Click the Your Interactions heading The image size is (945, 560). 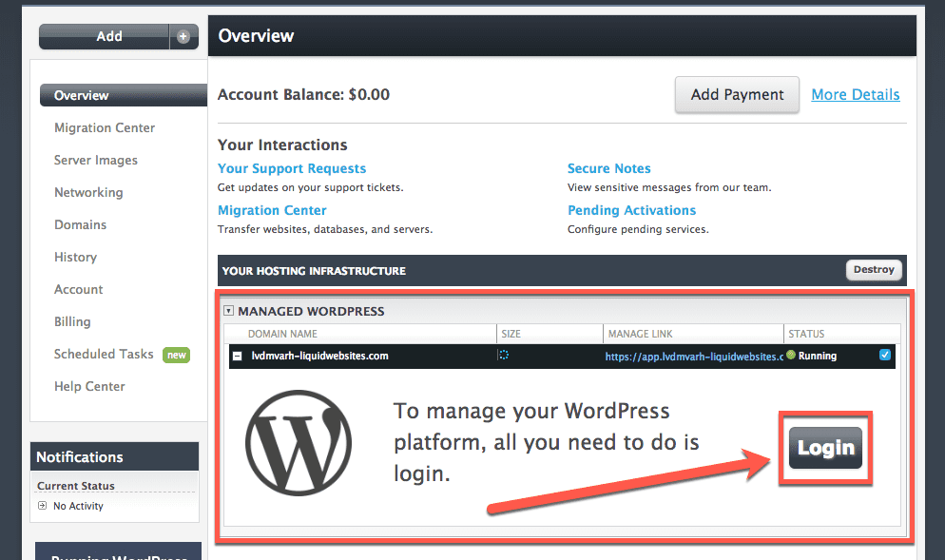point(282,145)
